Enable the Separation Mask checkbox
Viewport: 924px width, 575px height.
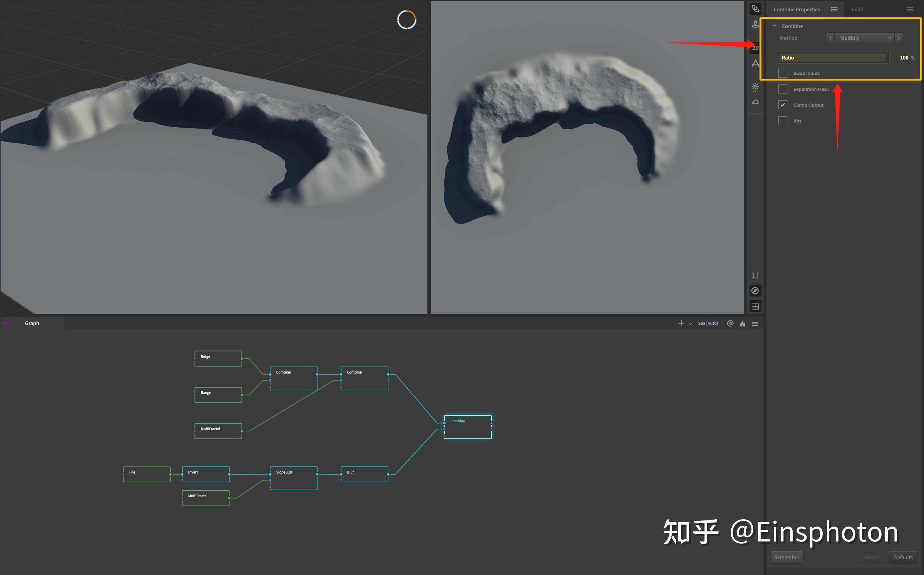(783, 89)
